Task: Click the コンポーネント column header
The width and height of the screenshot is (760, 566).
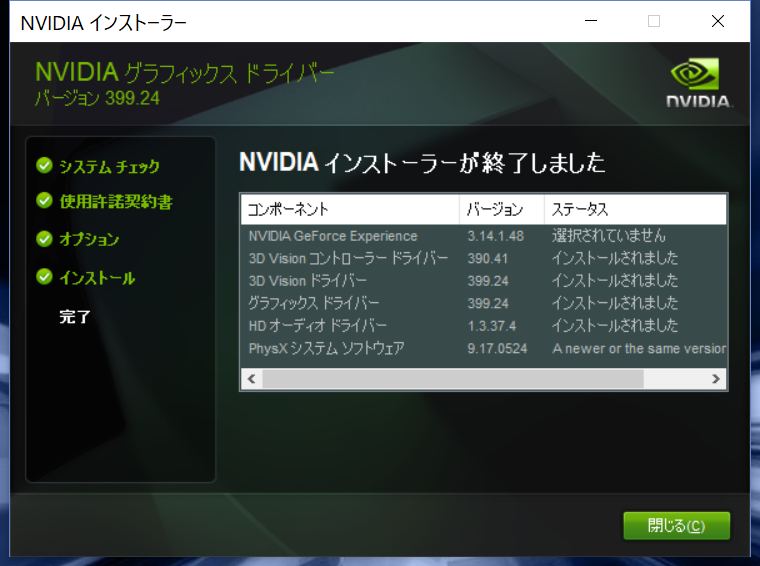Action: [x=350, y=209]
